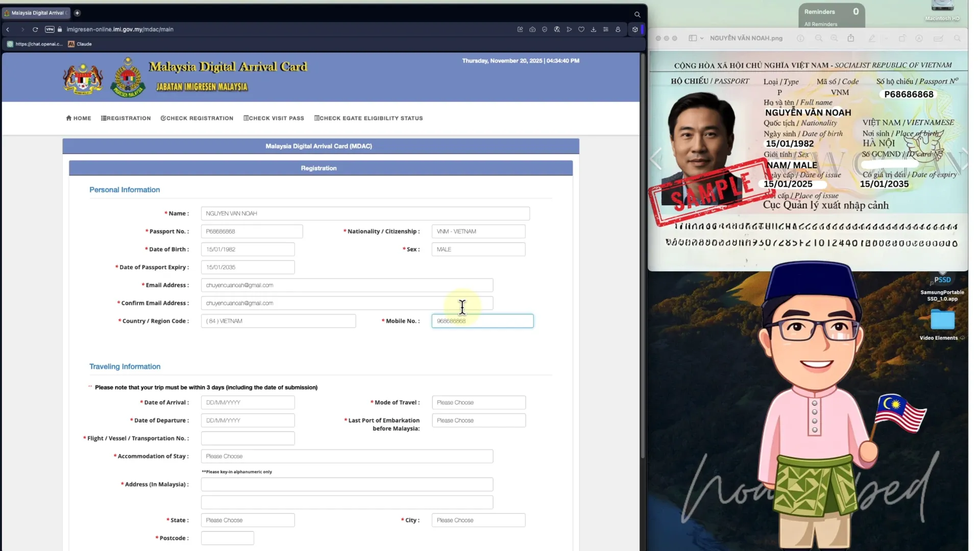This screenshot has width=980, height=551.
Task: Open the CHECK VISIT PASS menu item
Action: 274,118
